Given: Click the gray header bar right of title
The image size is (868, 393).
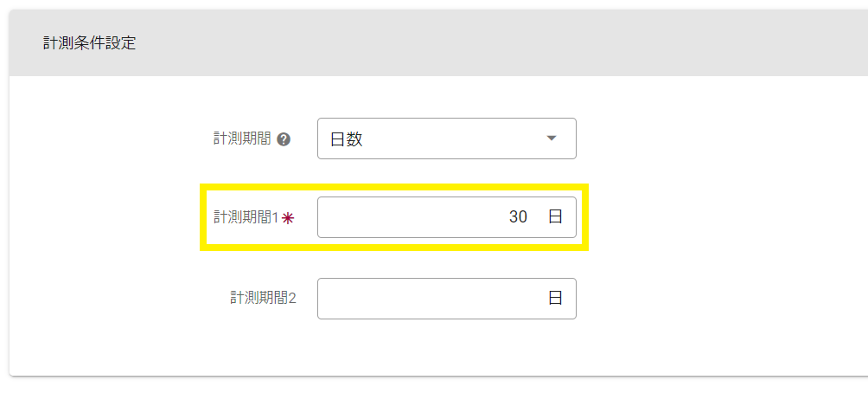Looking at the screenshot, I should 519,43.
